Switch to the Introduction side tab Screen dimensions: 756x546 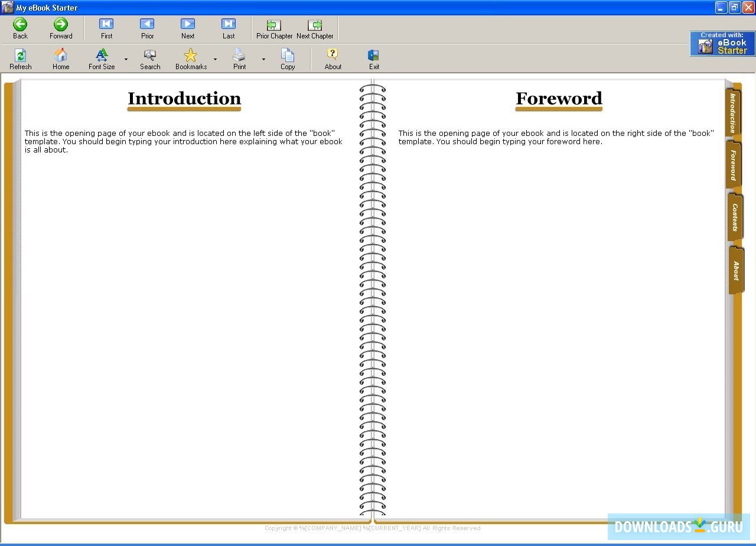click(733, 112)
